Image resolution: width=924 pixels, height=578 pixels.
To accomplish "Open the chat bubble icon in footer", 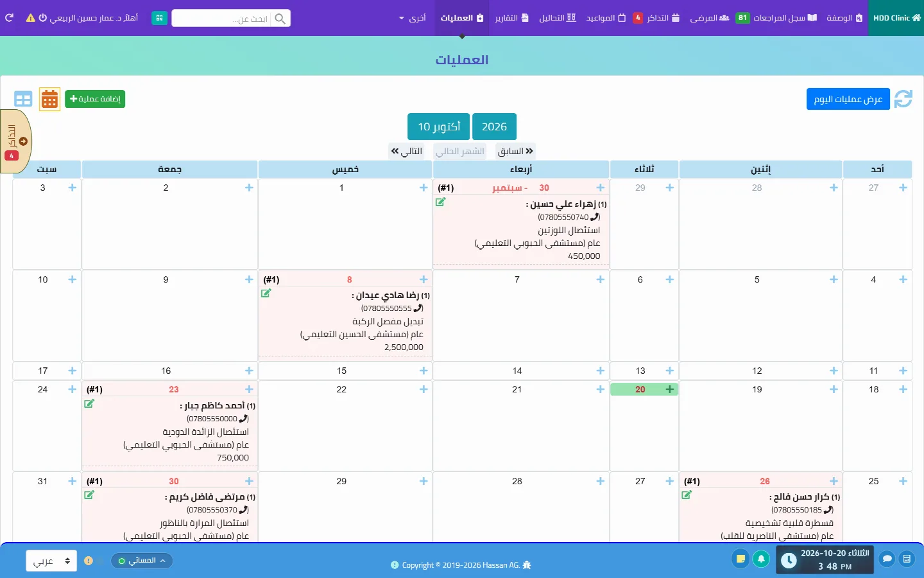I will click(x=887, y=559).
